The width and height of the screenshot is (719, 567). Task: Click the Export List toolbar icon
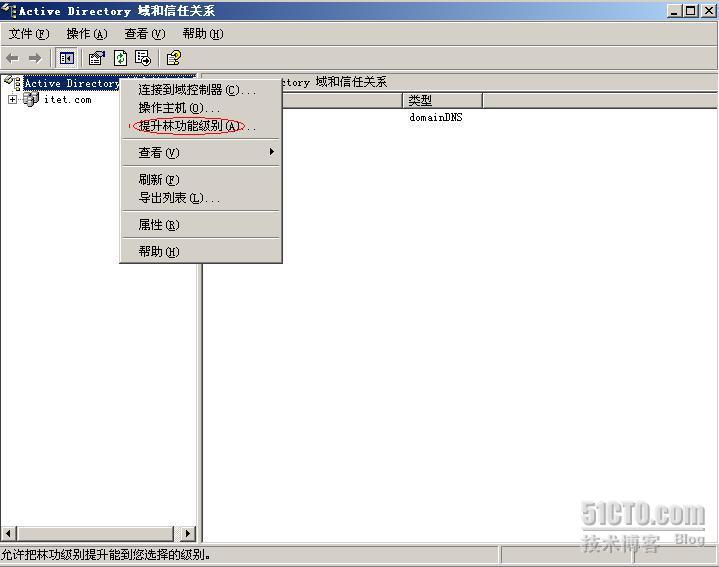point(143,58)
